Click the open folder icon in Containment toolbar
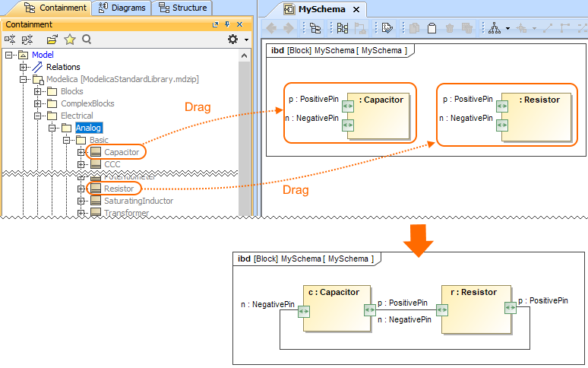Screen dimensions: 588x368 coord(52,40)
